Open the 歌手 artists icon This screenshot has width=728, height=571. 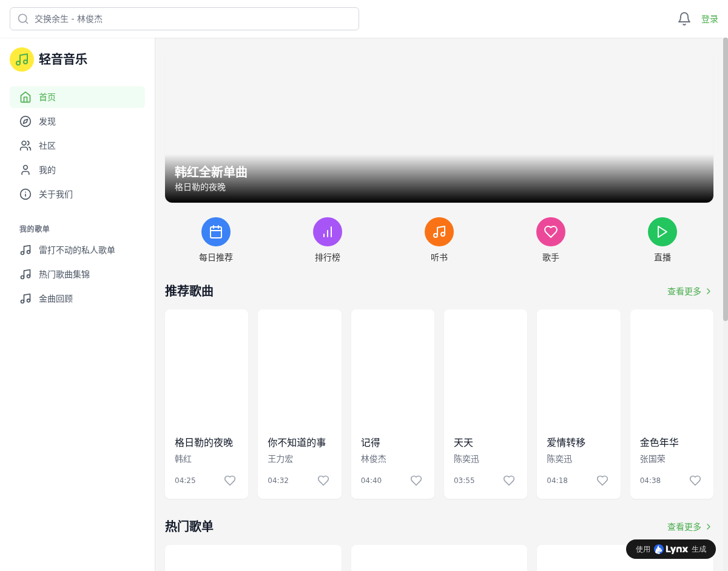click(551, 232)
